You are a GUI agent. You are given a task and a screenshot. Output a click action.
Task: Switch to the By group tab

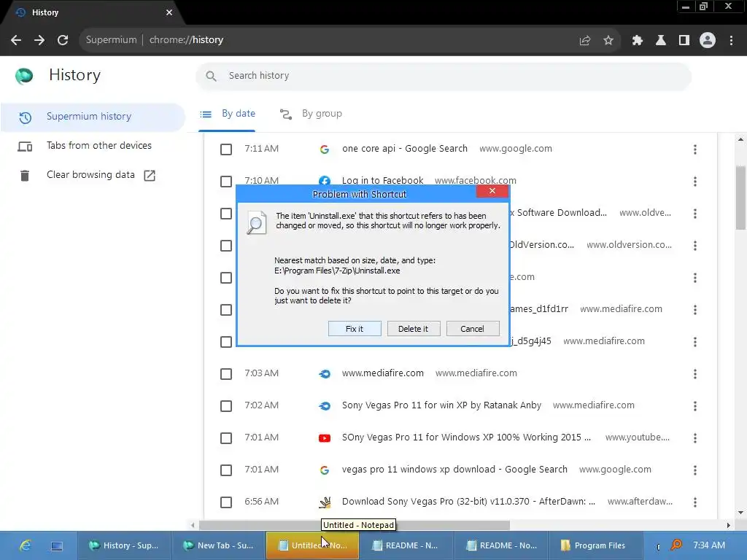pyautogui.click(x=311, y=114)
